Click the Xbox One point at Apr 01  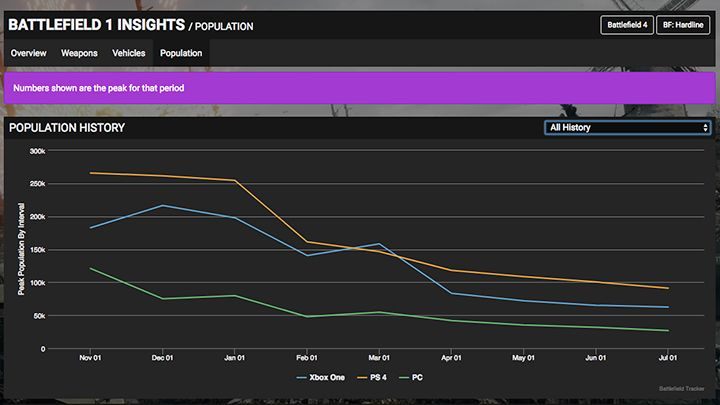(x=451, y=293)
